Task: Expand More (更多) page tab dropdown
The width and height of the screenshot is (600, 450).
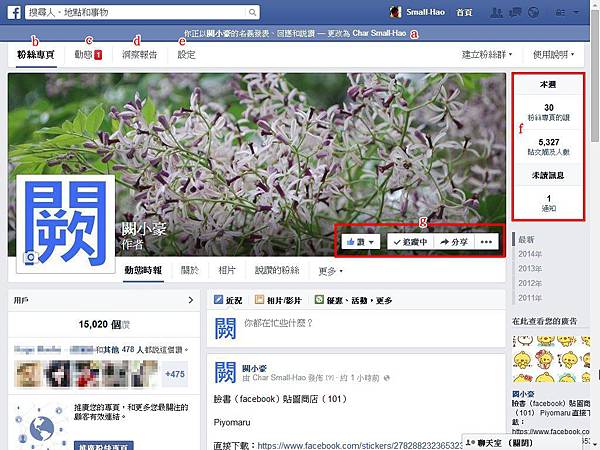Action: coord(330,271)
